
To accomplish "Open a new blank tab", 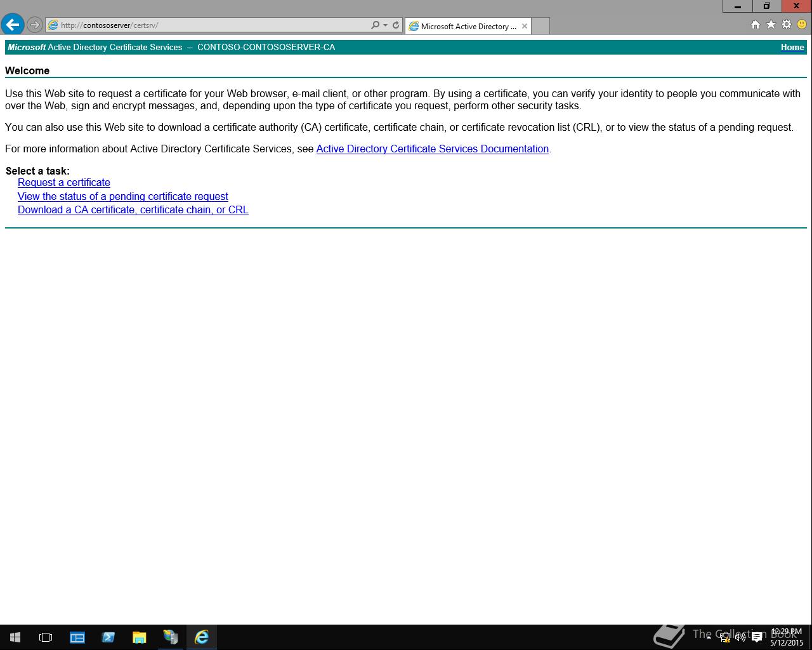I will click(540, 26).
